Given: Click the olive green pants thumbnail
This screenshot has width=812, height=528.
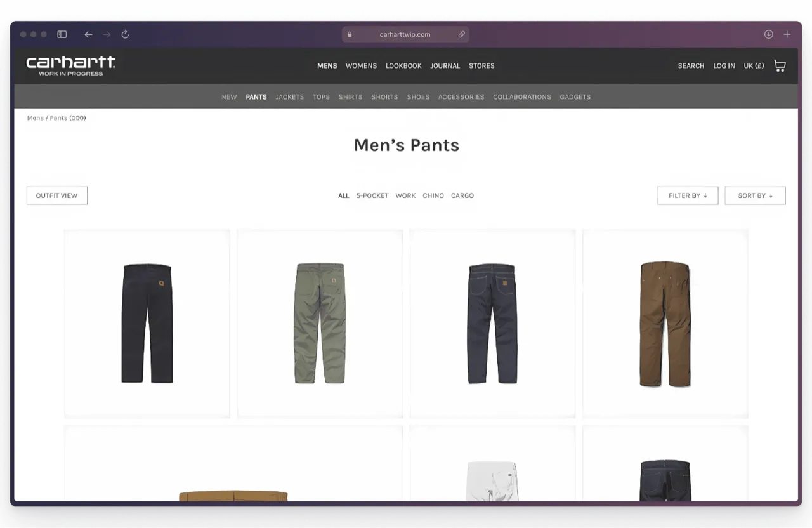Looking at the screenshot, I should coord(320,324).
